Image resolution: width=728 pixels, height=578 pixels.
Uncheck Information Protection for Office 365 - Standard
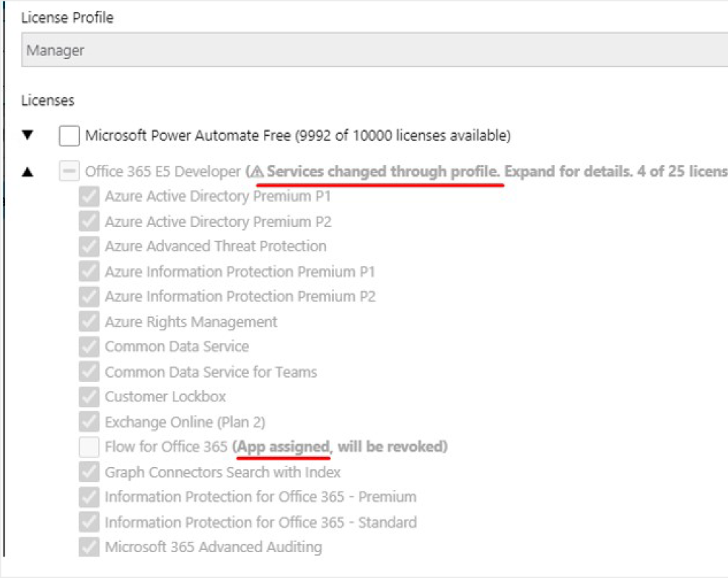[x=89, y=522]
